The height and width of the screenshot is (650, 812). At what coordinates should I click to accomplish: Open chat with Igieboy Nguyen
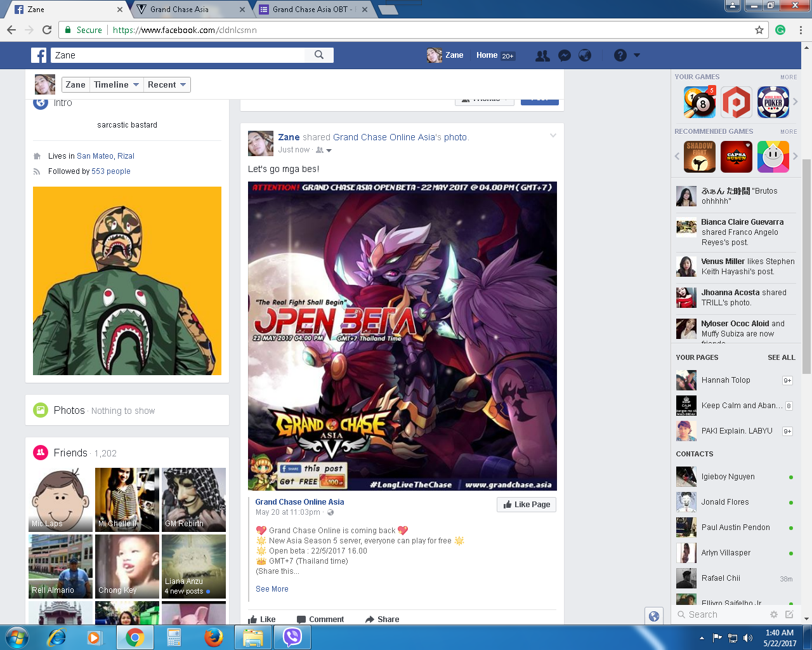736,477
